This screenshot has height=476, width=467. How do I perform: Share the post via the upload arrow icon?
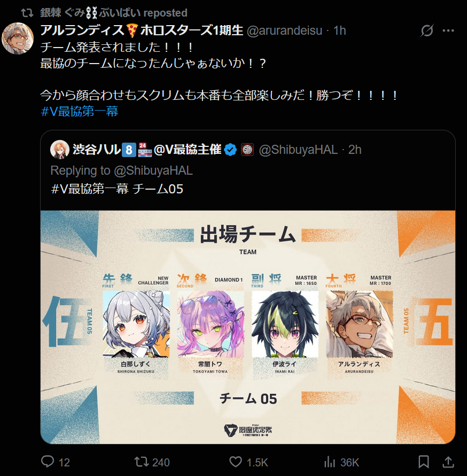point(448,462)
